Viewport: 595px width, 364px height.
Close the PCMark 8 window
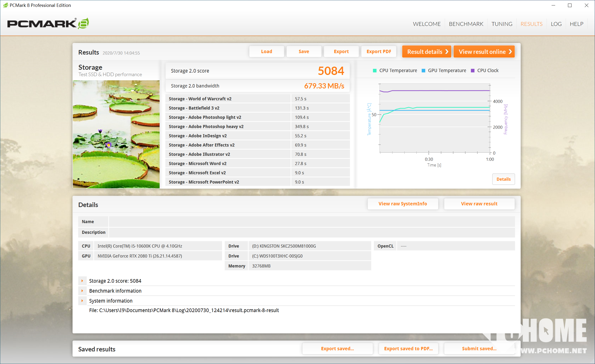pyautogui.click(x=586, y=5)
